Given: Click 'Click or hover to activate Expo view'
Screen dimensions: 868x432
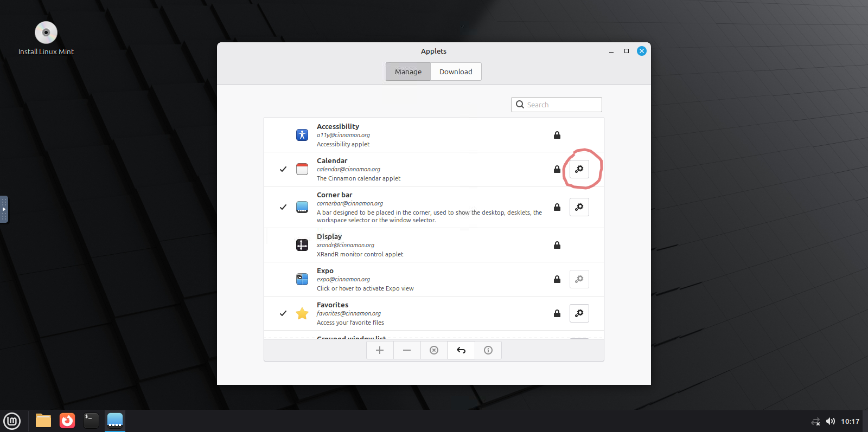Looking at the screenshot, I should click(x=365, y=288).
